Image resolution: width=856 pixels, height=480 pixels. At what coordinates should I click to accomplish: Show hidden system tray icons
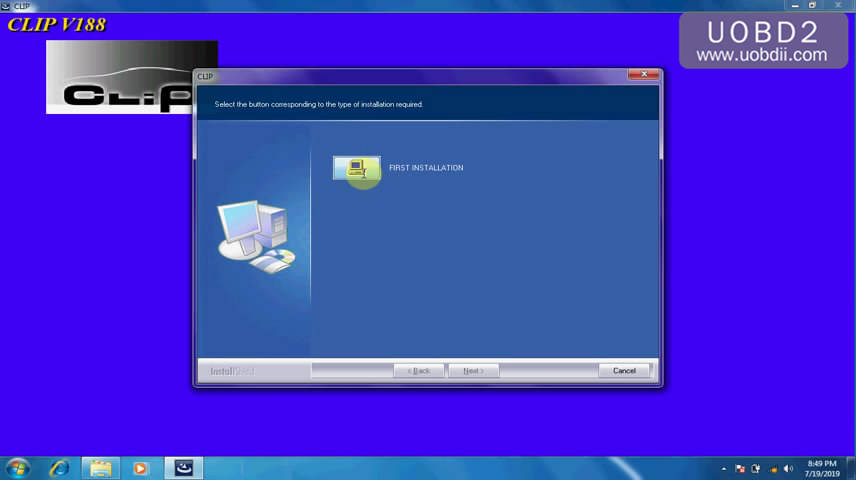click(724, 468)
